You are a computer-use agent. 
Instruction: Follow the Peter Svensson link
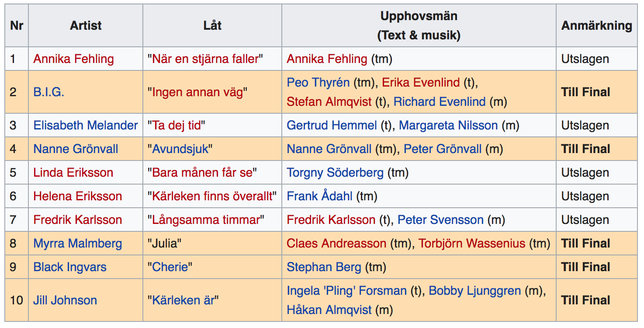pos(440,220)
